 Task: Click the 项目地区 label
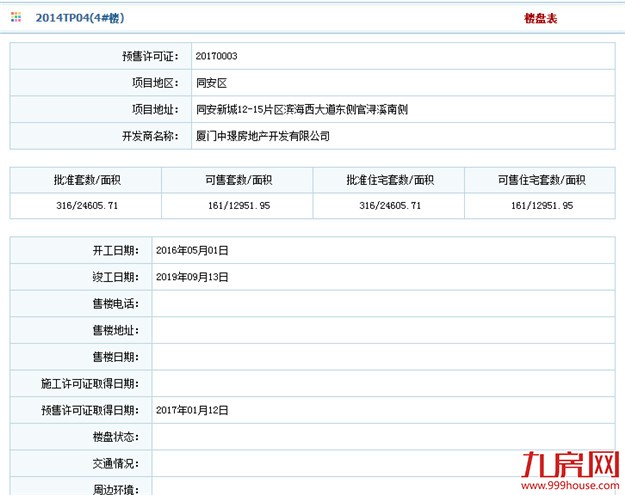coord(155,83)
